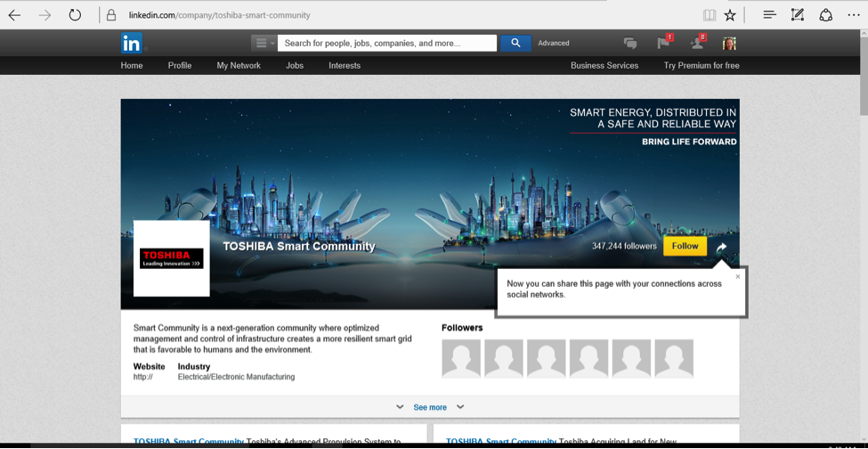Click the browser address bar URL
Viewport: 868px width, 449px height.
[219, 15]
